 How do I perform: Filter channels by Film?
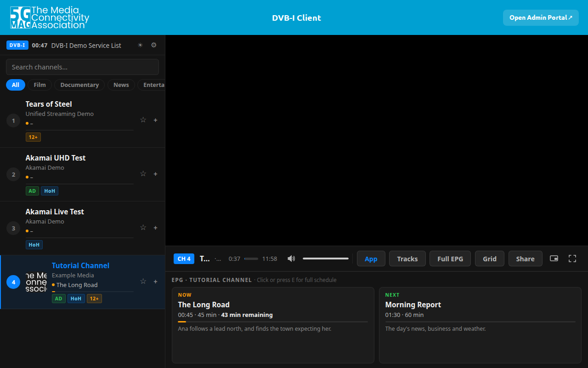(x=40, y=85)
